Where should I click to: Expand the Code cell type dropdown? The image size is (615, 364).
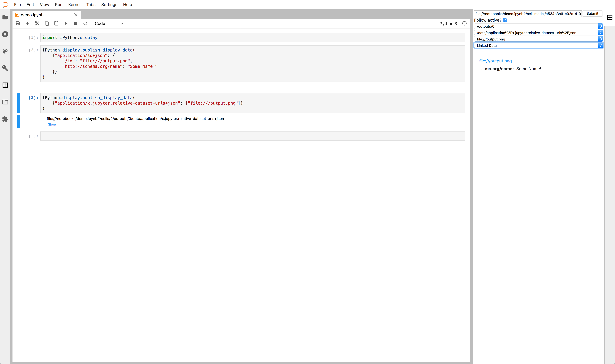pyautogui.click(x=109, y=24)
